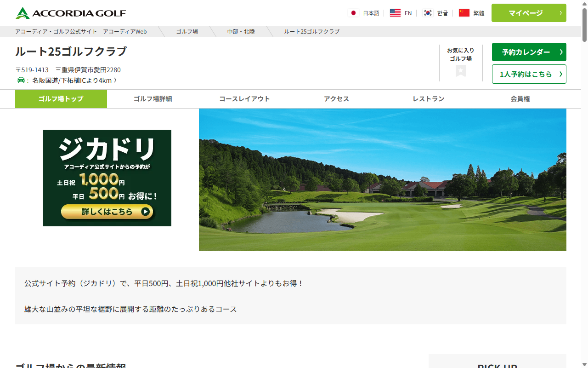The height and width of the screenshot is (368, 588).
Task: Click 繁體 language text
Action: (479, 13)
